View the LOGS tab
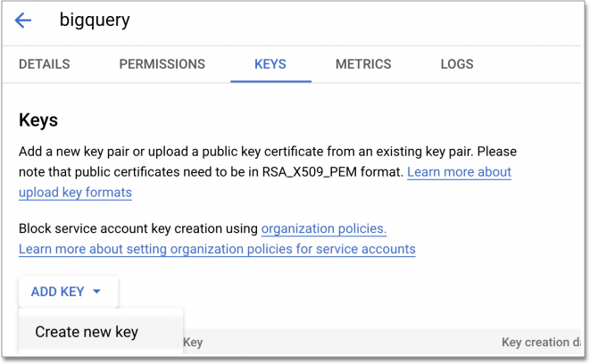This screenshot has height=364, width=590. coord(457,64)
